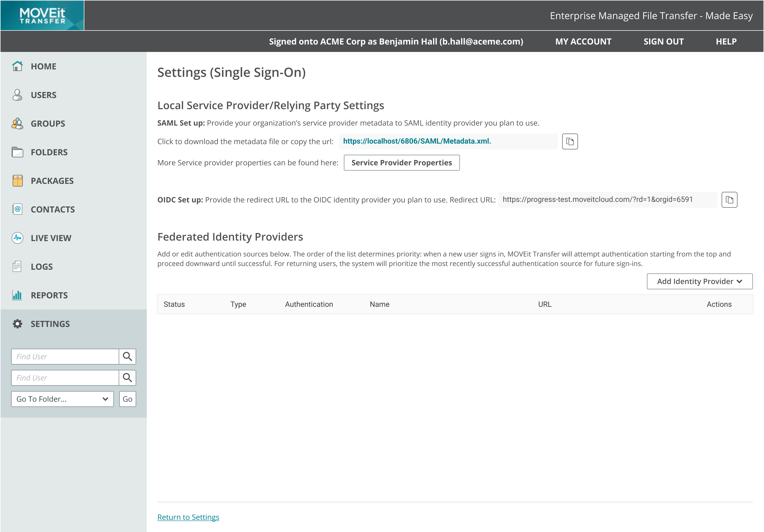Click into the second Find User field
This screenshot has width=764, height=532.
(x=65, y=378)
